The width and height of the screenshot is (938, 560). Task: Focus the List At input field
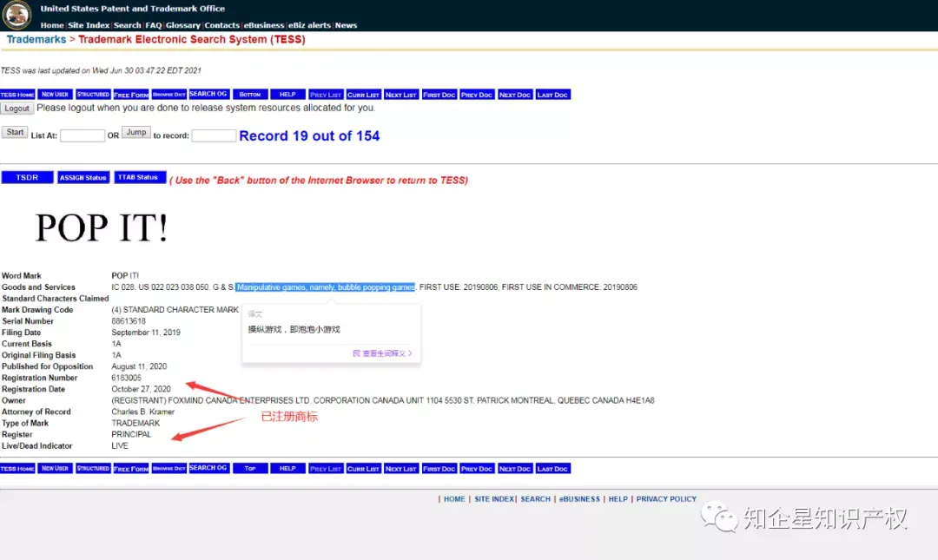pos(83,135)
